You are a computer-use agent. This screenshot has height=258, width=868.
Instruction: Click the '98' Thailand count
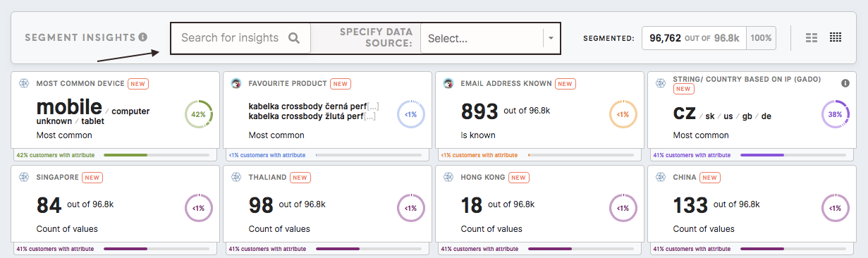(x=261, y=205)
